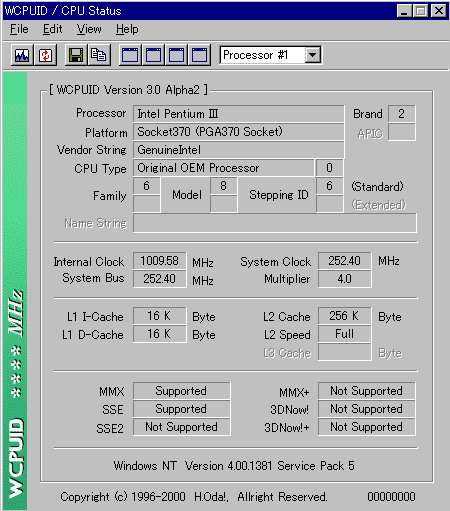Click the refresh toolbar icon with red arrows
Viewport: 450px width, 511px height.
[45, 55]
